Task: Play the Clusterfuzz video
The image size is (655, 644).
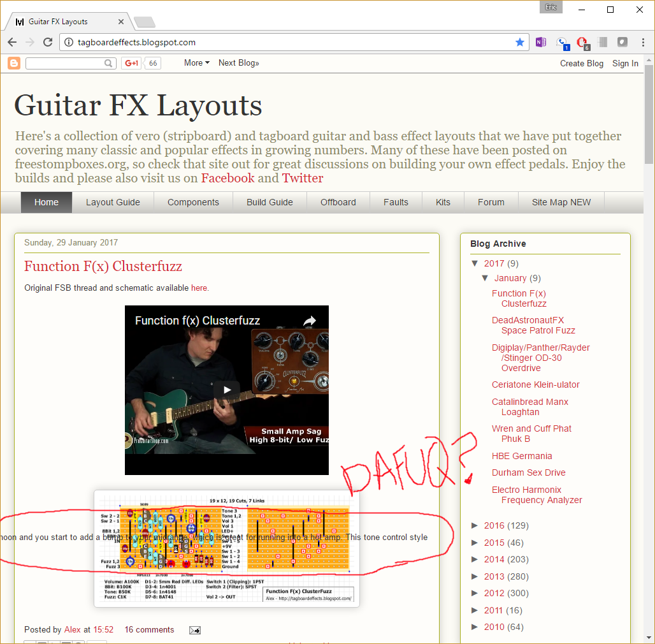Action: 227,390
